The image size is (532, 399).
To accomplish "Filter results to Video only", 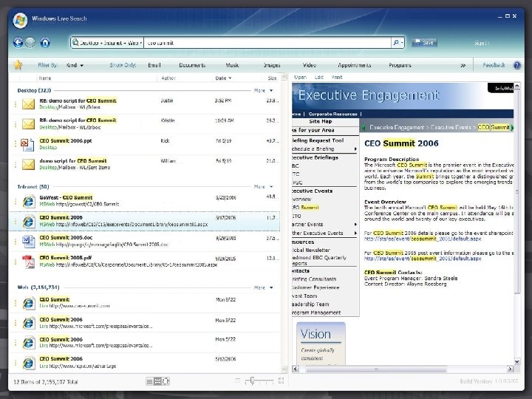I will [x=309, y=65].
